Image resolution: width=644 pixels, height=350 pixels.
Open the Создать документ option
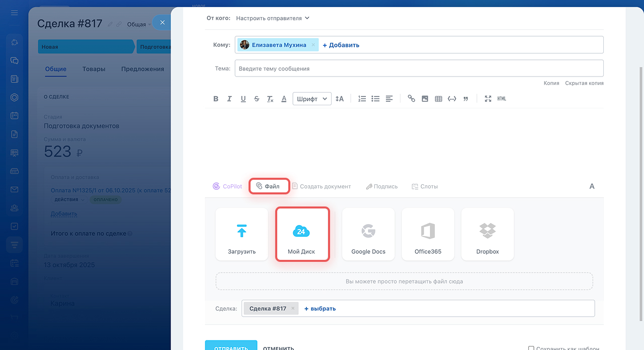coord(321,186)
